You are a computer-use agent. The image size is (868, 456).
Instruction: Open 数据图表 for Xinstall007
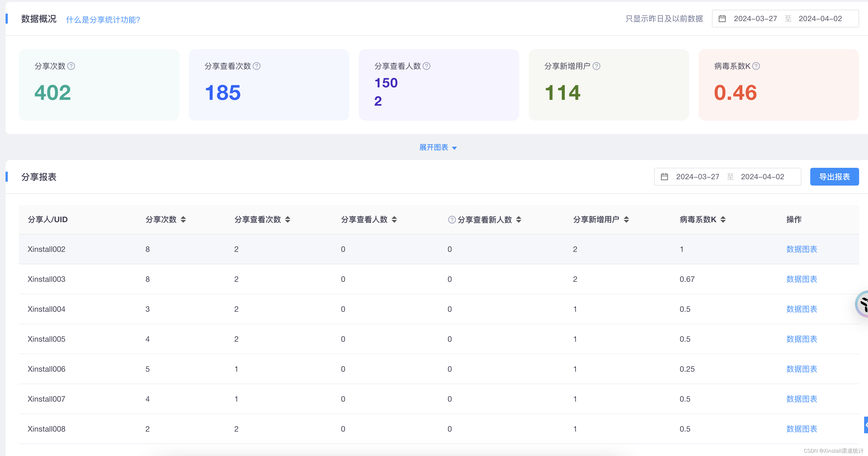802,399
